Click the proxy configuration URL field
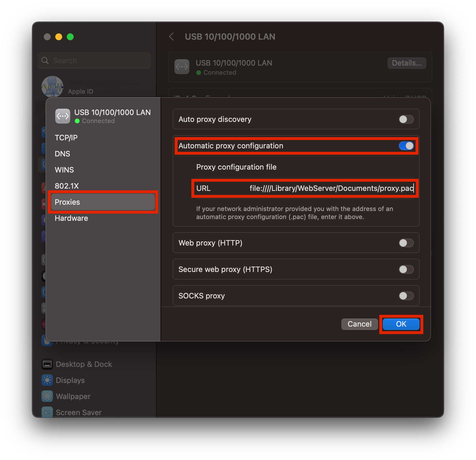This screenshot has height=460, width=476. click(331, 188)
